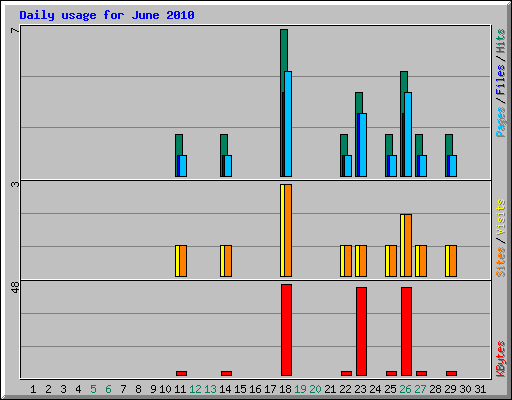The width and height of the screenshot is (512, 400).
Task: Click the 'Files' legend label
Action: [x=500, y=79]
